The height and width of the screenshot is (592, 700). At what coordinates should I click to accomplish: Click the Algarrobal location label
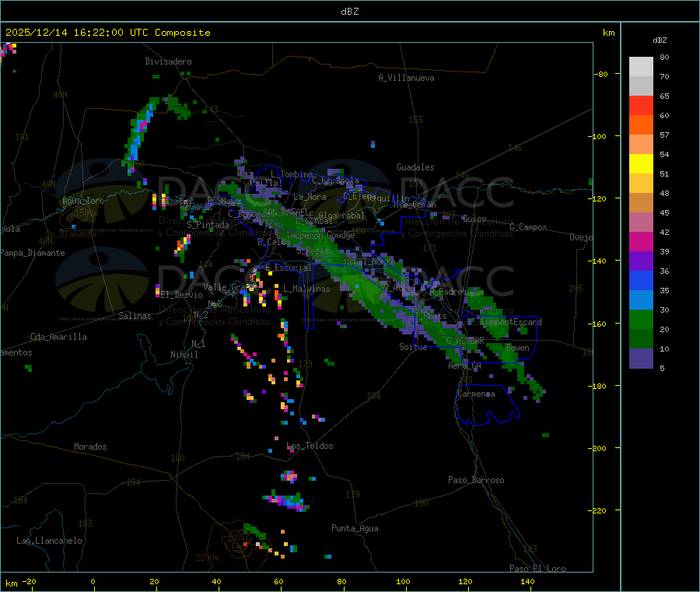tap(341, 215)
